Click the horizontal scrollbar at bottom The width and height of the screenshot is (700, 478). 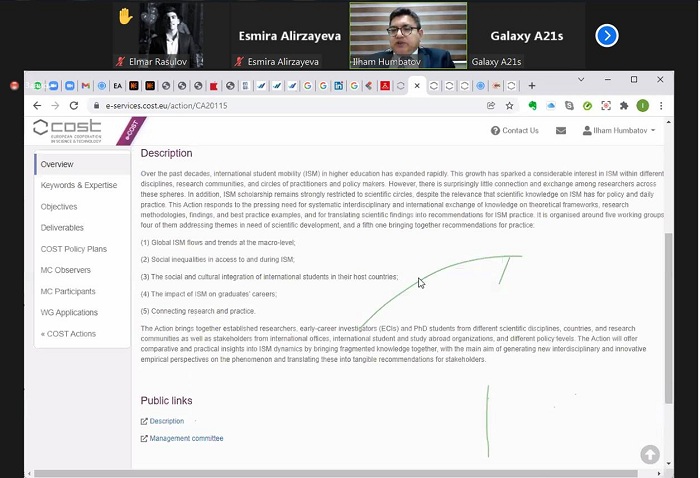click(335, 473)
